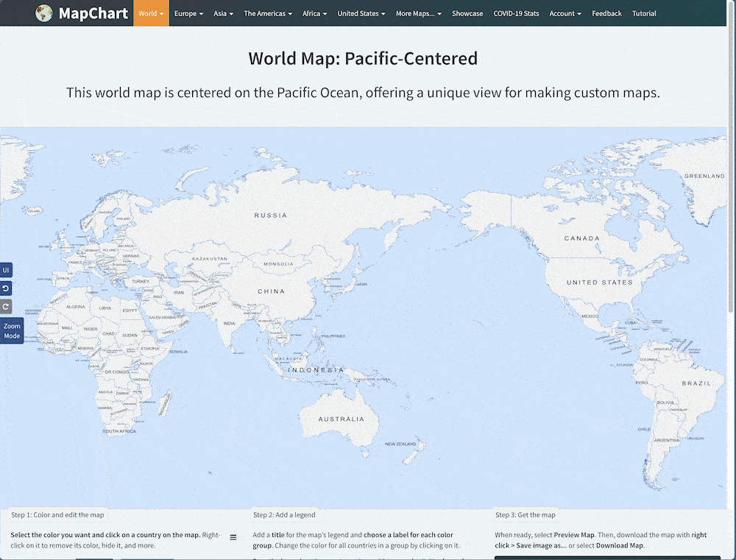Open the COVID-19 Stats section
This screenshot has height=560, width=736.
coord(516,13)
